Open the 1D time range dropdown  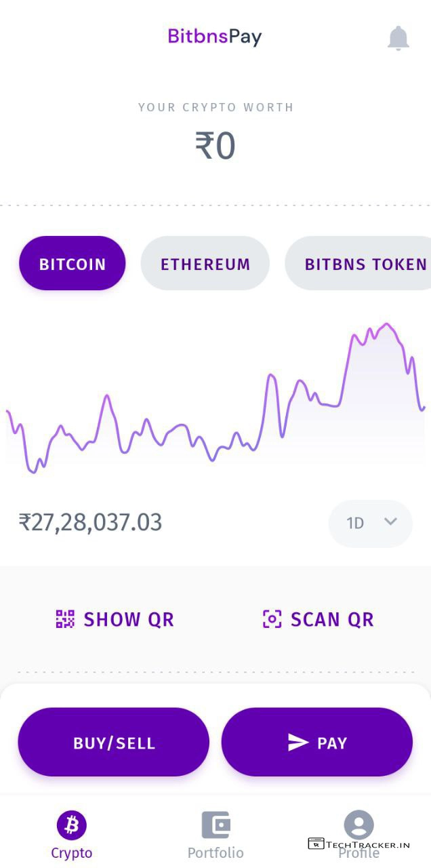(370, 523)
